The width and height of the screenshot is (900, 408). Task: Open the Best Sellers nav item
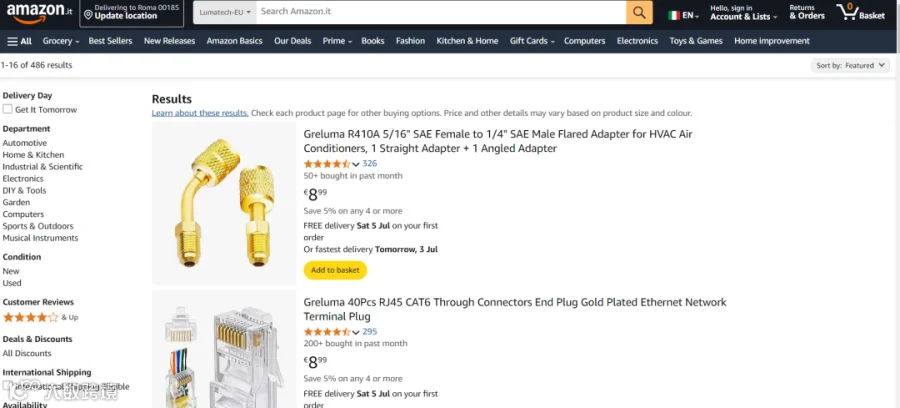click(110, 41)
